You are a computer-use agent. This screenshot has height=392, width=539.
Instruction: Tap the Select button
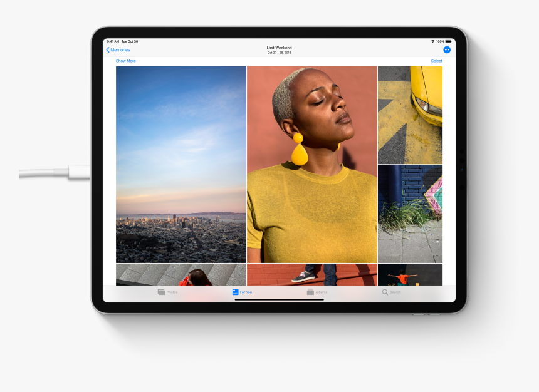click(x=436, y=61)
